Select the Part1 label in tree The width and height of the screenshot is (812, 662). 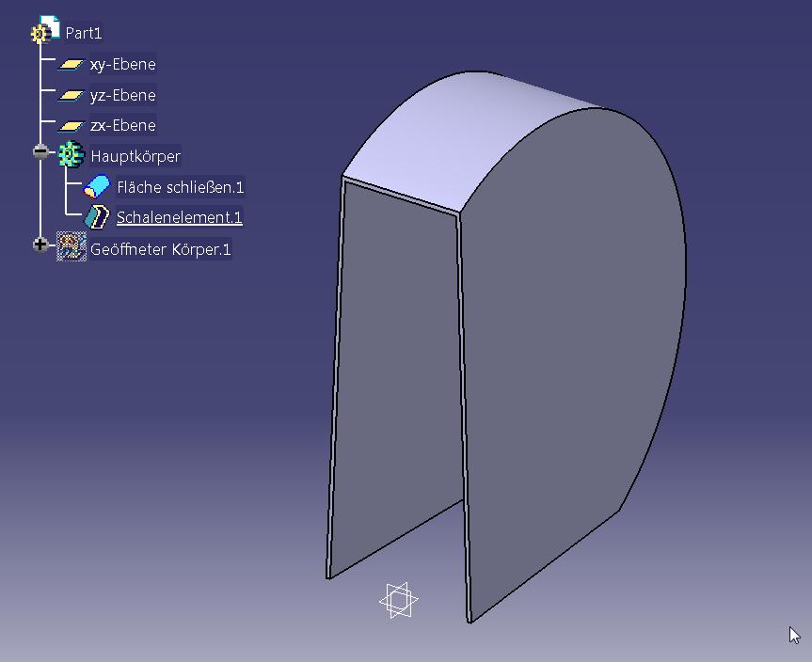(84, 33)
